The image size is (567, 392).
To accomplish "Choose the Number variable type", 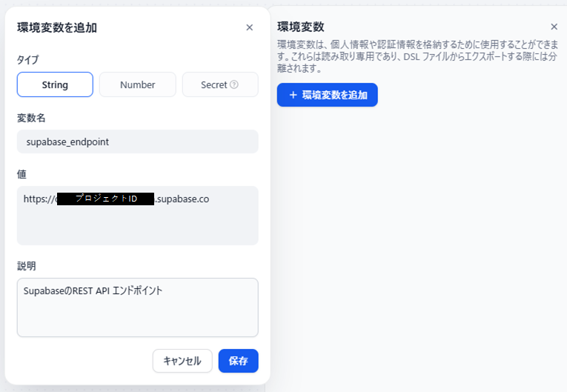I will point(138,84).
